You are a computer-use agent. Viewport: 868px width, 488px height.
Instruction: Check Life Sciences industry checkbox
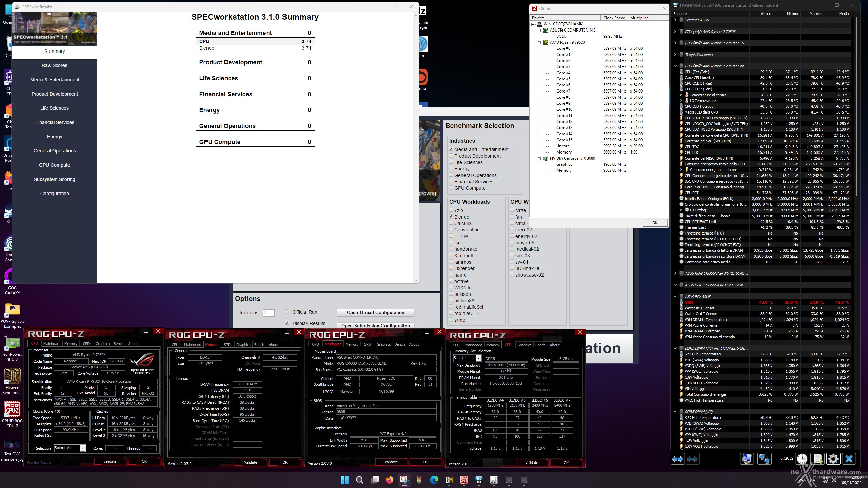(451, 162)
